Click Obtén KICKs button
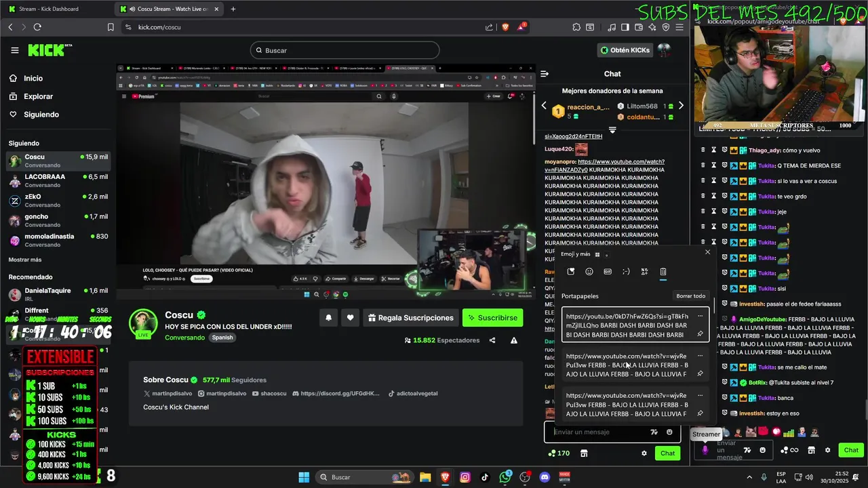The image size is (868, 488). 625,50
